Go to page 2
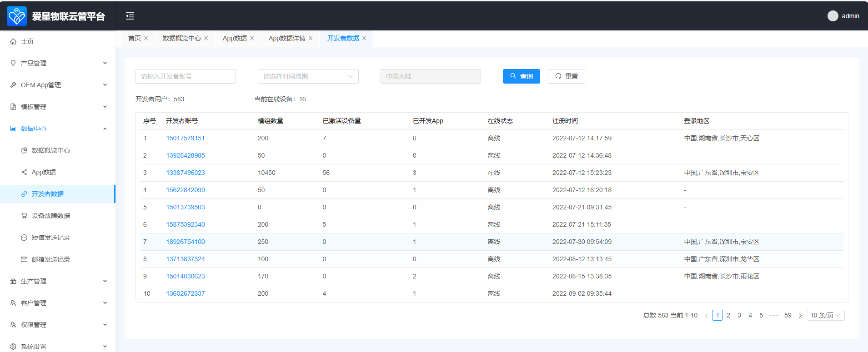 [728, 315]
